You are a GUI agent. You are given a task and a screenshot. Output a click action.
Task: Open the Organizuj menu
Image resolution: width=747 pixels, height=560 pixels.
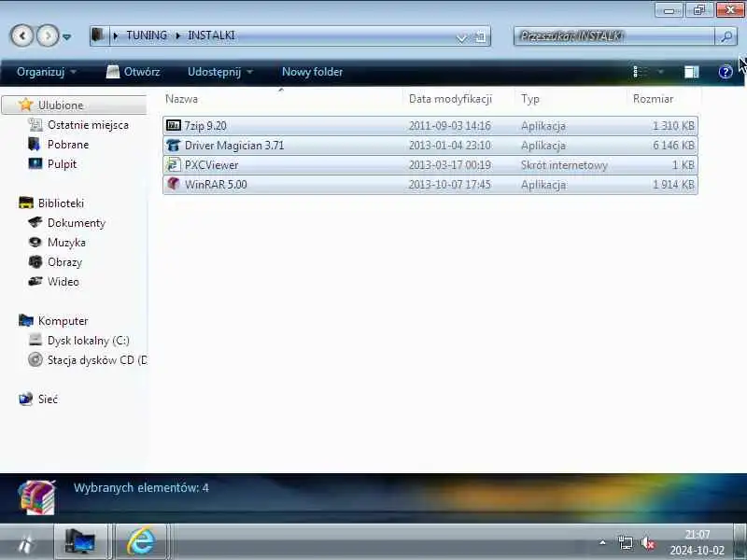click(46, 72)
